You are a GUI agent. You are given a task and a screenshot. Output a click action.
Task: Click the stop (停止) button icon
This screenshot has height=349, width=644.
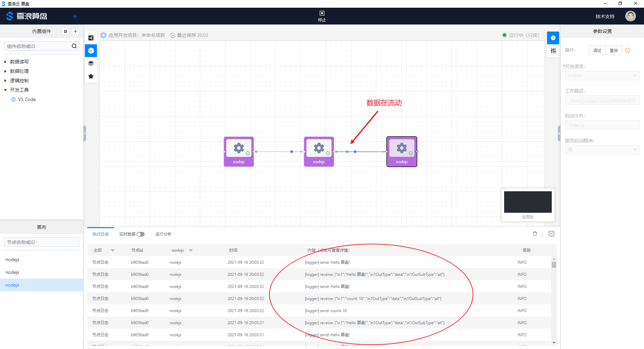[322, 13]
